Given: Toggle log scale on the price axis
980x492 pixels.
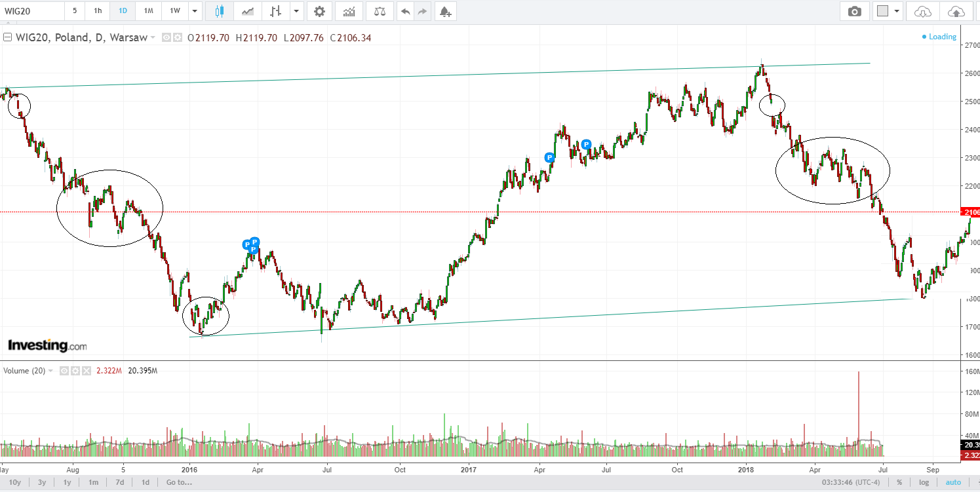Looking at the screenshot, I should click(x=924, y=482).
